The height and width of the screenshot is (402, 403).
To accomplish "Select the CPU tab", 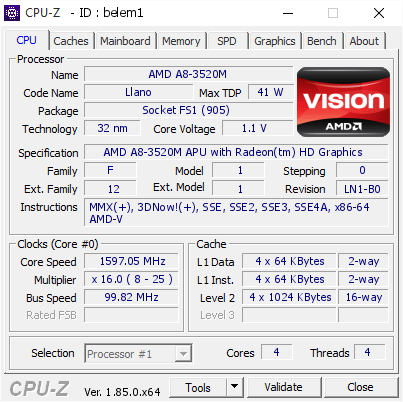I will pos(26,40).
